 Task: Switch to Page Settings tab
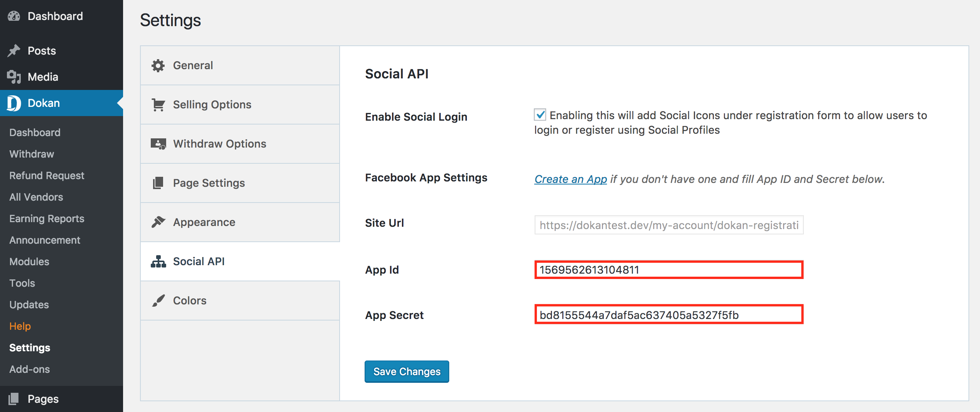tap(240, 183)
